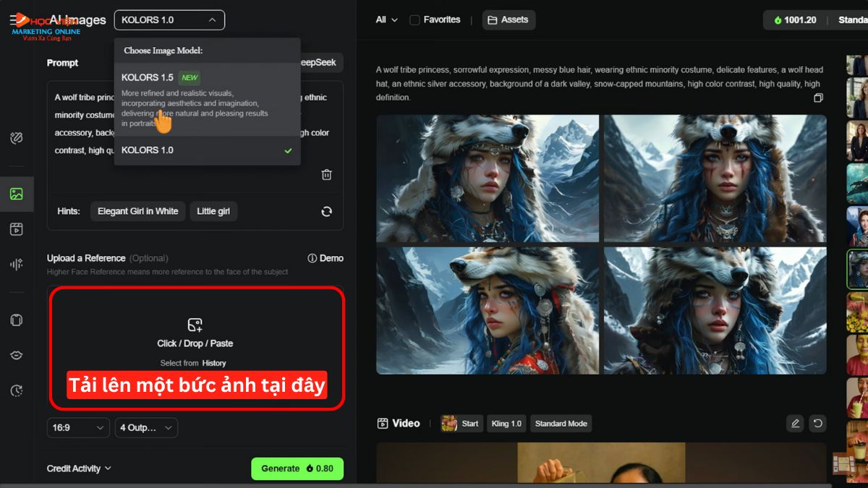
Task: Use the Elegant Girl in White hint
Action: click(138, 211)
